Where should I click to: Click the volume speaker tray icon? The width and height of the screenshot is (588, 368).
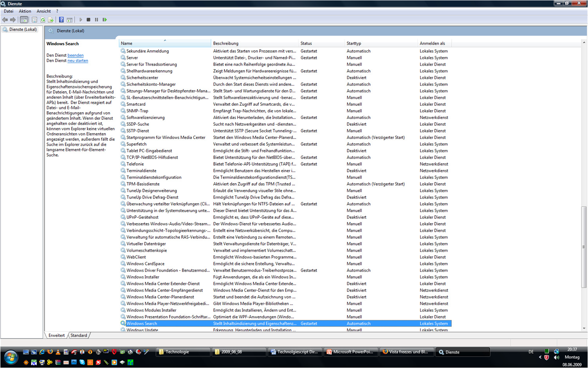pyautogui.click(x=556, y=357)
